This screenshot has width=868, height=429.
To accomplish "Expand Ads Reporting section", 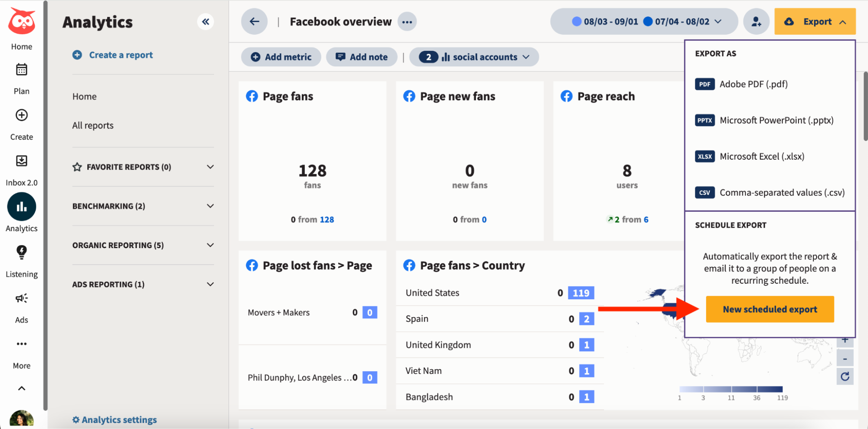I will coord(143,284).
